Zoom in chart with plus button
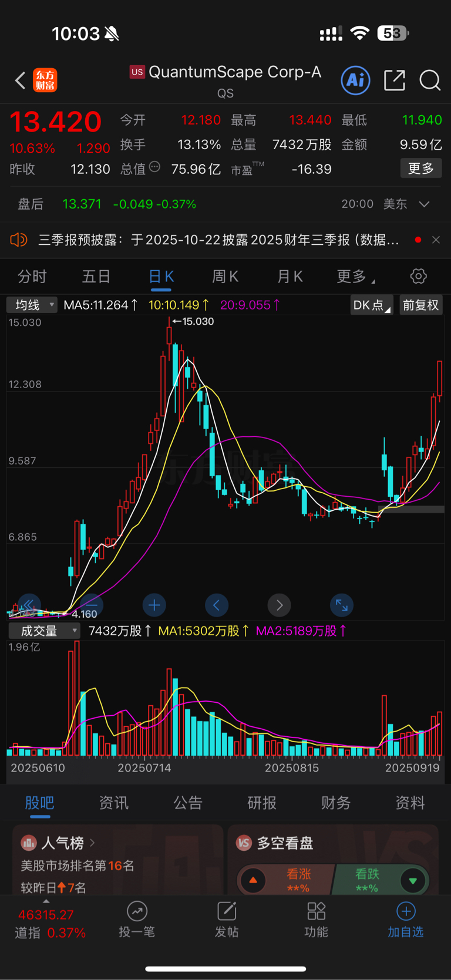The height and width of the screenshot is (980, 451). pos(154,605)
